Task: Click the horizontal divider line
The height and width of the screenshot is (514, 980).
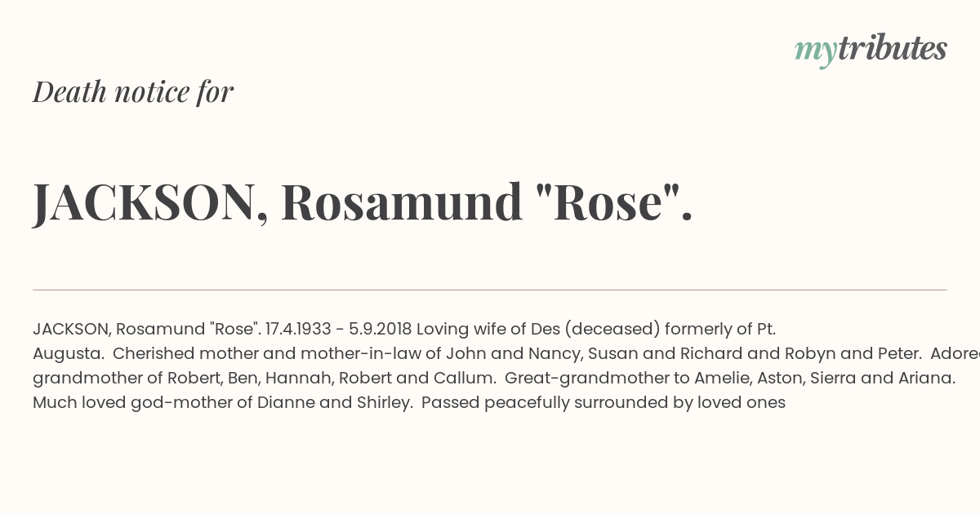Action: click(x=490, y=290)
